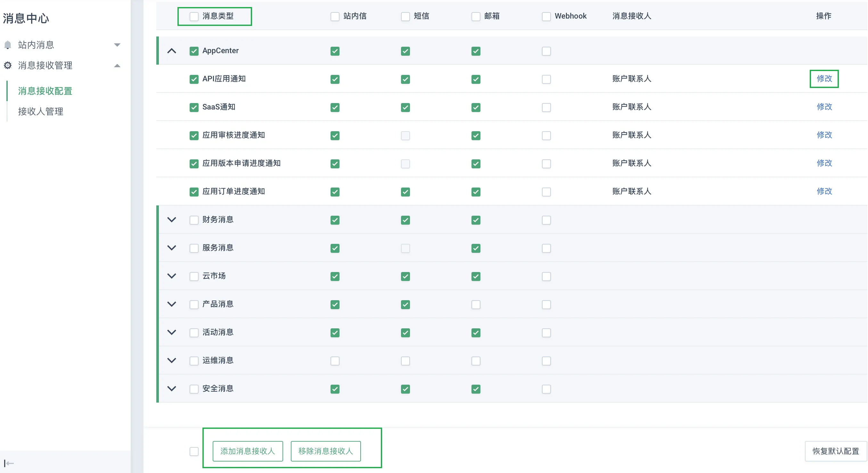Collapse the sidebar with the bottom-left arrow icon
The width and height of the screenshot is (868, 473).
(9, 463)
